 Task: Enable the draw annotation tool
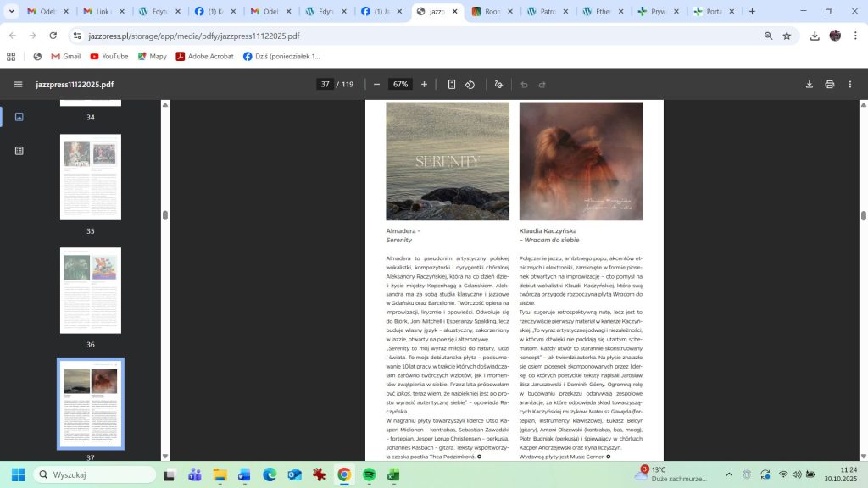tap(498, 85)
